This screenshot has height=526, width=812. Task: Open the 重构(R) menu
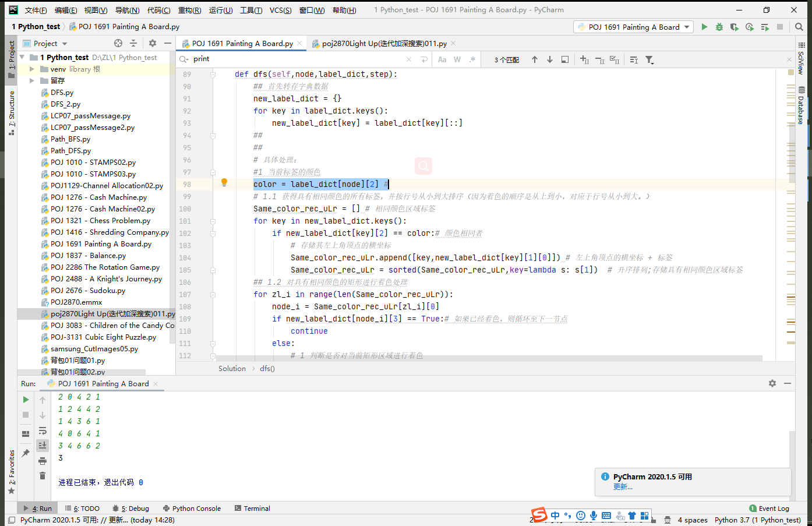[189, 10]
